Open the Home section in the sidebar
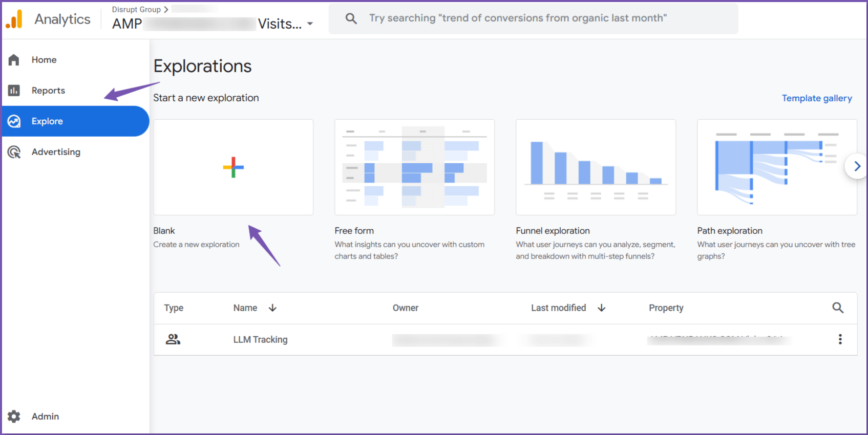 click(44, 60)
